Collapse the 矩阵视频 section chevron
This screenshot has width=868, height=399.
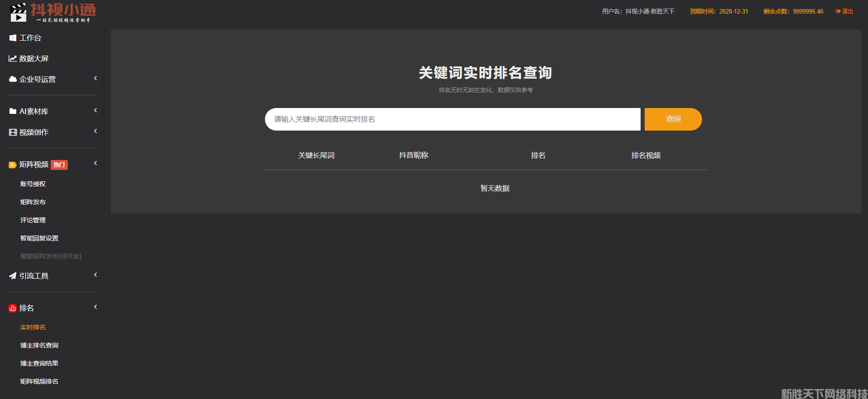click(x=95, y=164)
